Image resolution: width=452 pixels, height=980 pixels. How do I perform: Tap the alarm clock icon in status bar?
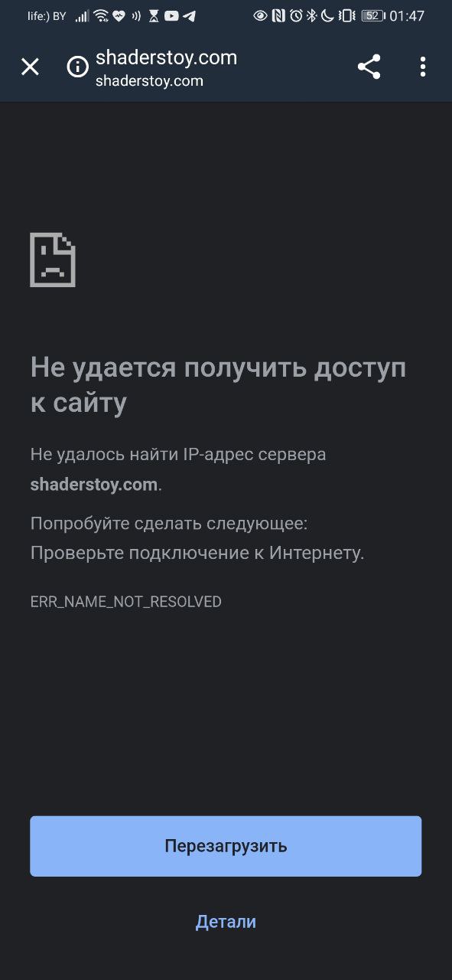coord(296,16)
